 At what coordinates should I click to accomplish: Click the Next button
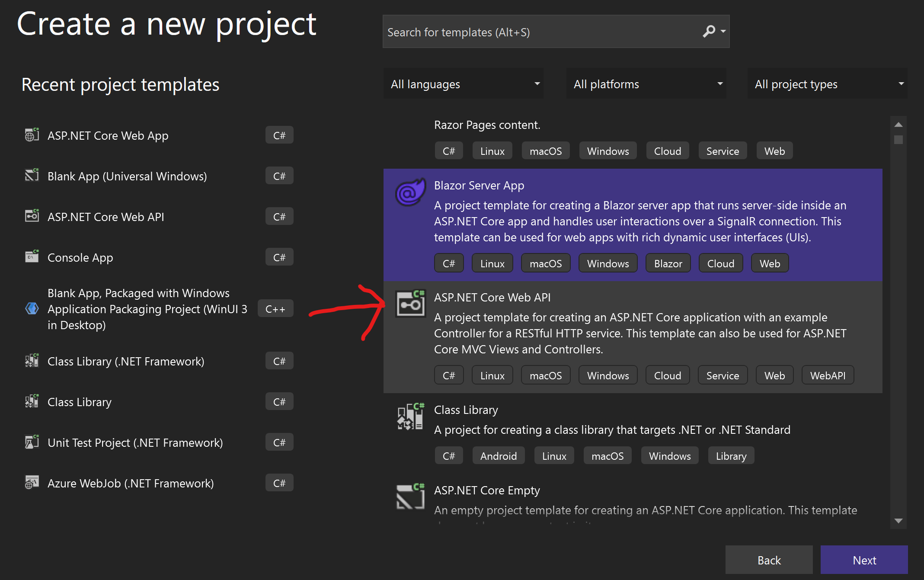[864, 560]
